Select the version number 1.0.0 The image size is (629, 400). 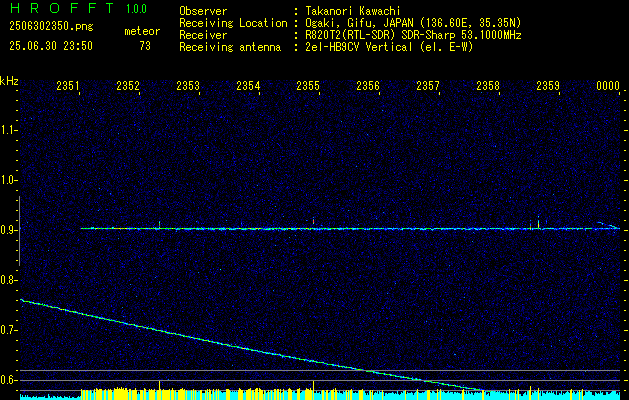click(x=136, y=9)
